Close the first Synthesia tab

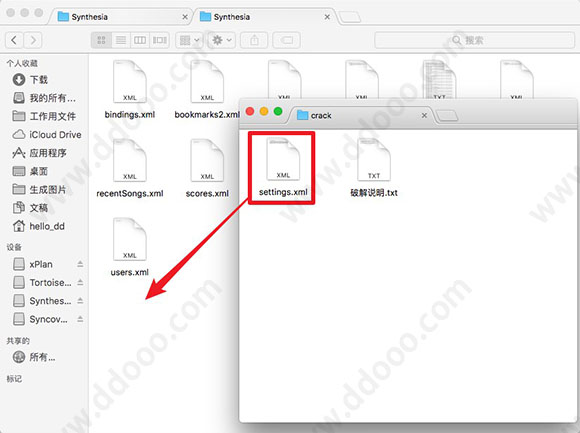pyautogui.click(x=185, y=17)
